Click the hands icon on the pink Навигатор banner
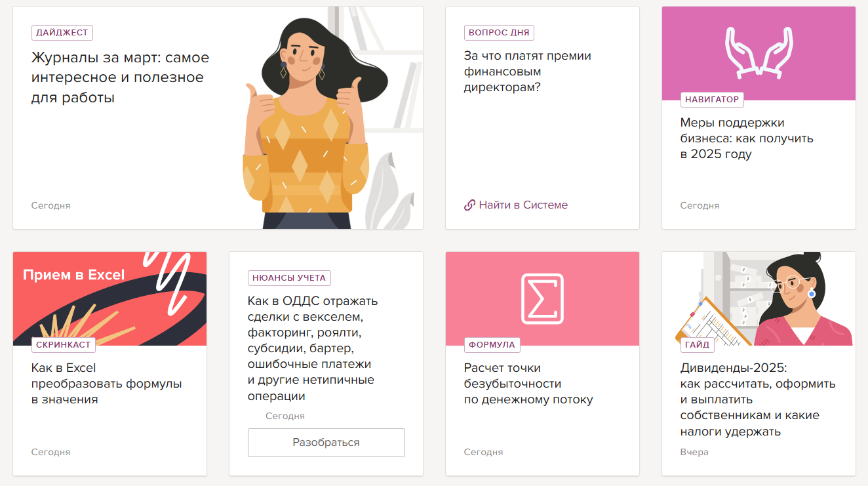Screen dimensions: 868x486 pos(759,52)
